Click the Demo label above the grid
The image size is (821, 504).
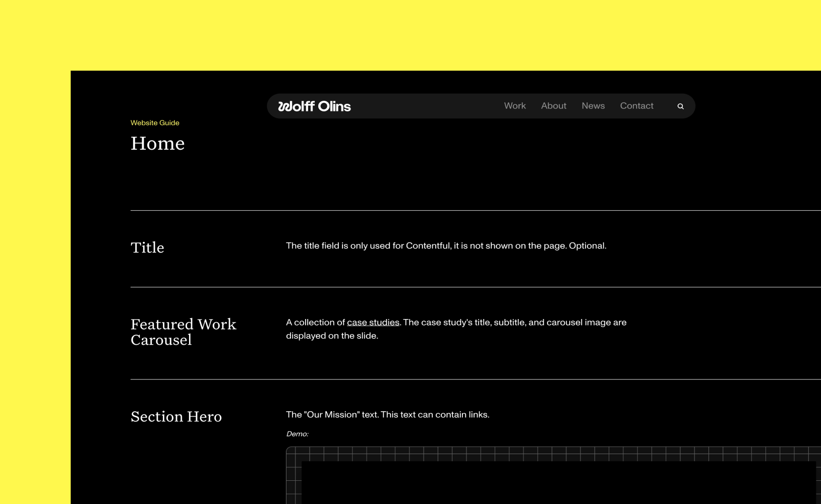[x=297, y=433]
